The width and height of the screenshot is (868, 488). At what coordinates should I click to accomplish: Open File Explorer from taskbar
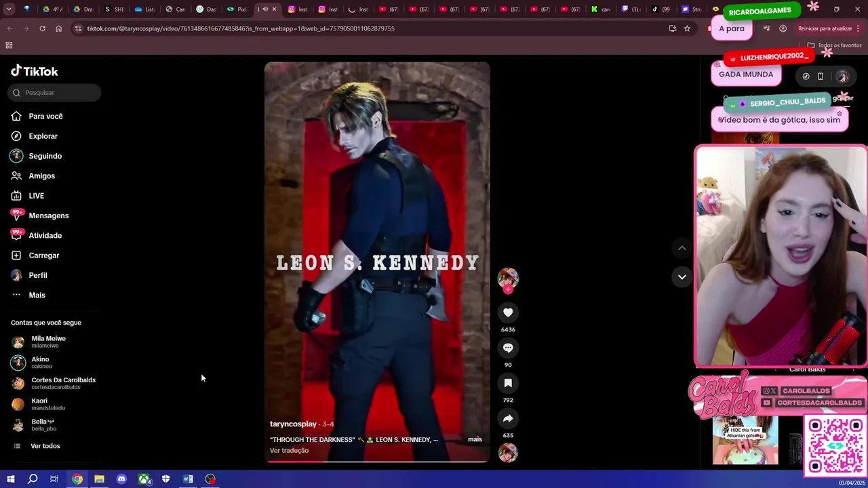(x=99, y=479)
